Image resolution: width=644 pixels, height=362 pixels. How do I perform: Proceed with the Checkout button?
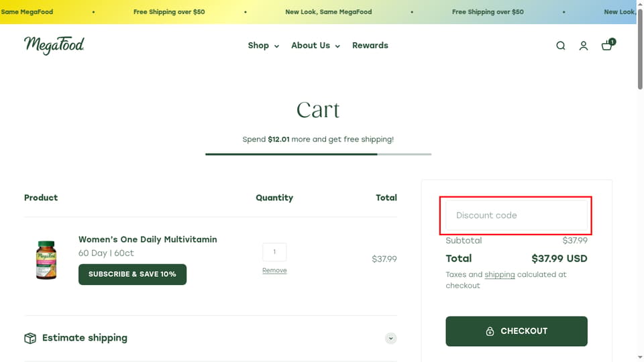(517, 331)
